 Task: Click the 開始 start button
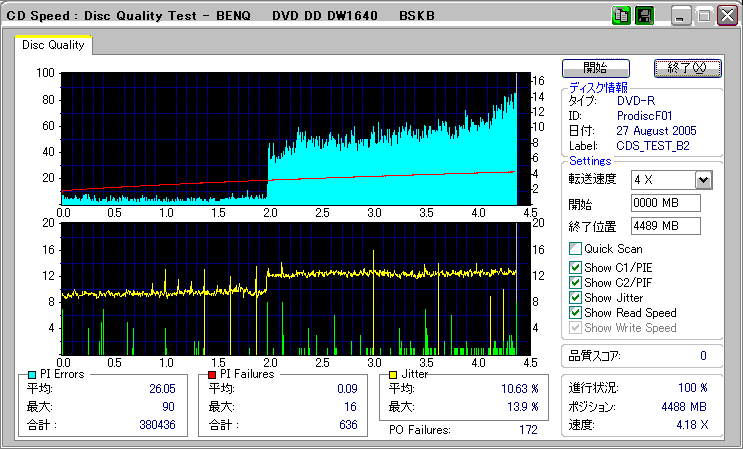click(596, 68)
